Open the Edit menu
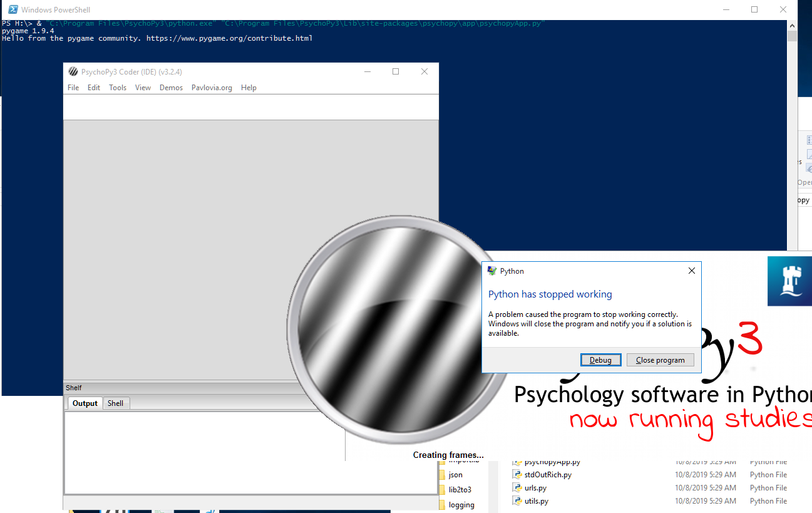Image resolution: width=812 pixels, height=513 pixels. [94, 87]
